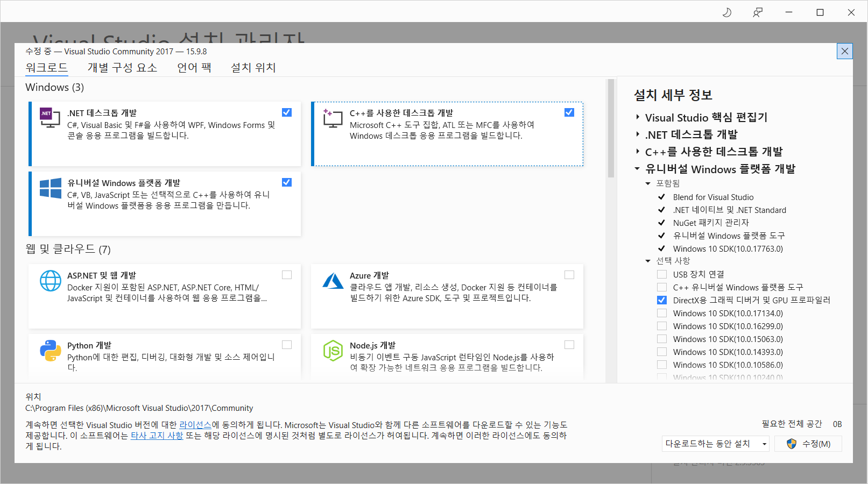Select .NET 네이티브 및 .NET Standard item
Image resolution: width=868 pixels, height=484 pixels.
click(730, 210)
